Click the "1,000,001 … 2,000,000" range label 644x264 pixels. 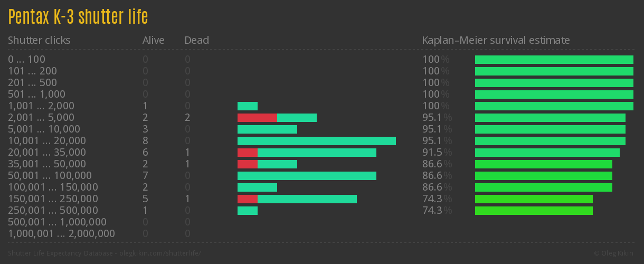pyautogui.click(x=61, y=234)
